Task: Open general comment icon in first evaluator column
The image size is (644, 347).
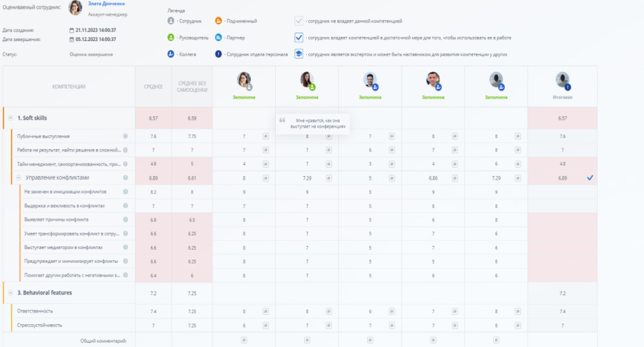Action: (x=244, y=340)
